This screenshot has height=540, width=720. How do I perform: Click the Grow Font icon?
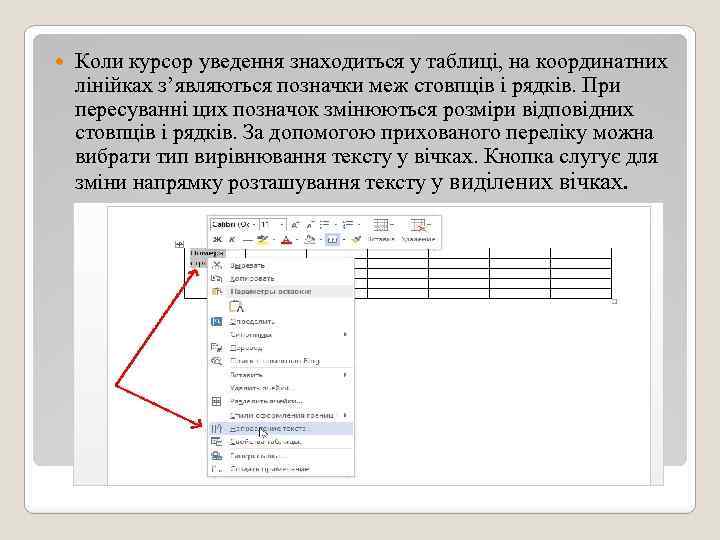point(295,225)
